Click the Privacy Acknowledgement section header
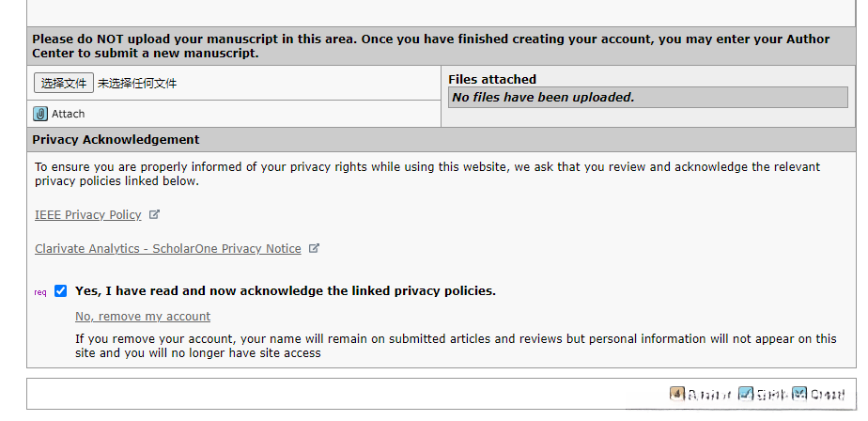Screen dimensions: 868x421 (116, 140)
